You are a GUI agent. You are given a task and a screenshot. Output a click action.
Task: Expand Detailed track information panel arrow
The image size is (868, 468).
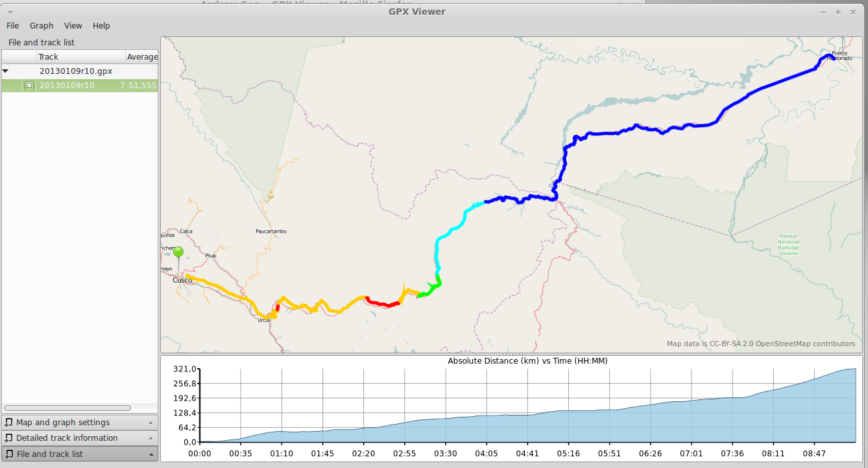point(151,438)
